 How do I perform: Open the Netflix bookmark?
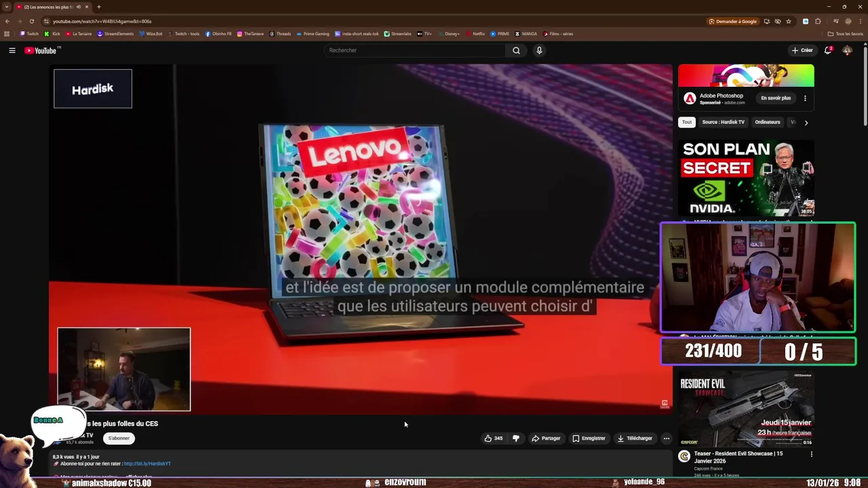pyautogui.click(x=475, y=34)
